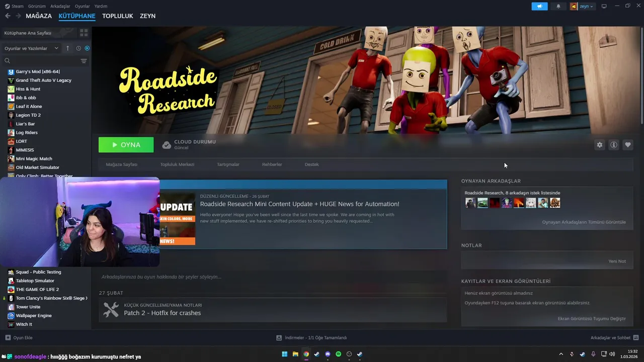Click the share-with-friends comment field
Viewport: 644px width, 362px height.
point(273,277)
